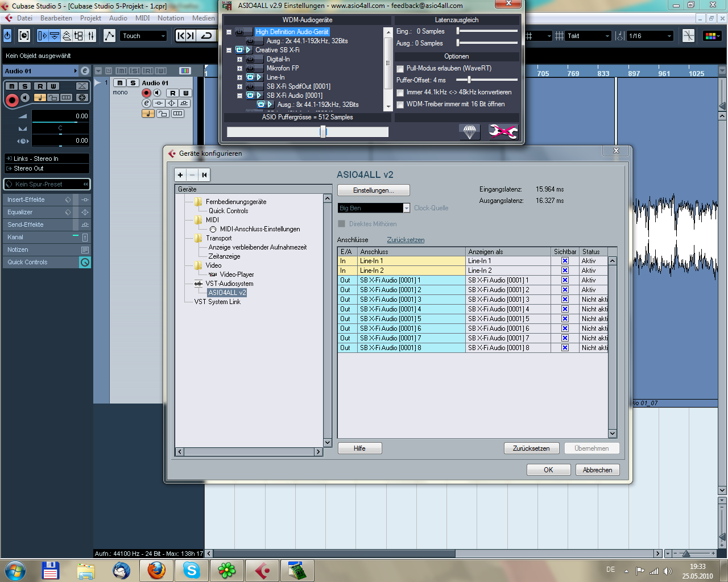Collapse High Definition Audio-Gerät tree node
Viewport: 728px width, 582px height.
click(229, 32)
